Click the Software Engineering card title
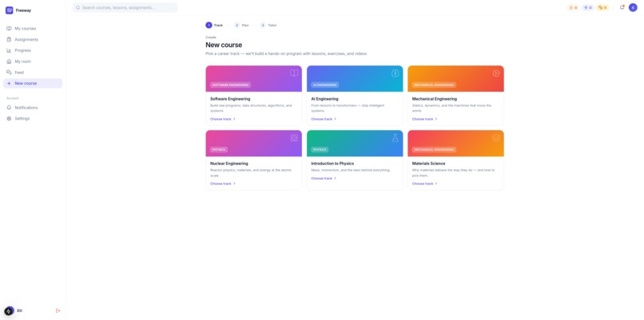Viewport: 644px width, 320px height. (x=230, y=99)
